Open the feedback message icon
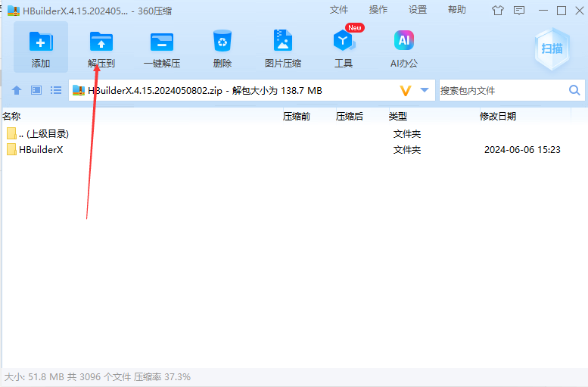The height and width of the screenshot is (387, 588). point(519,11)
